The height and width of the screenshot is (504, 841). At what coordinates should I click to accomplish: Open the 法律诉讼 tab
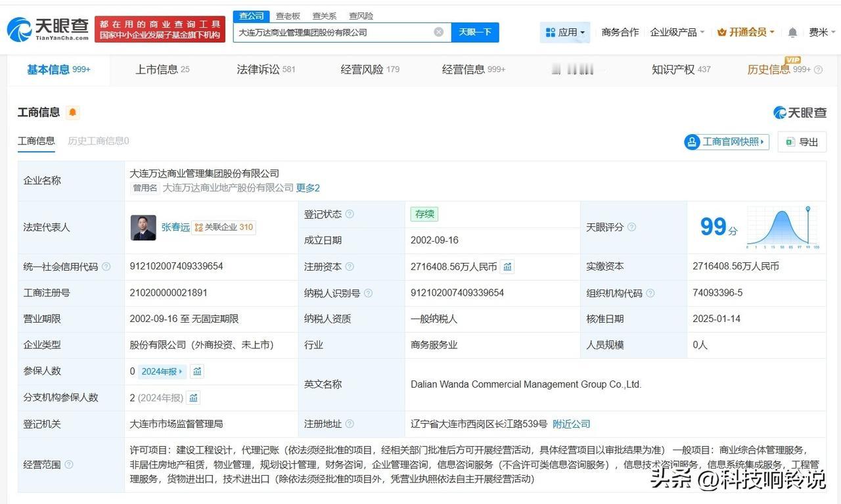(x=266, y=70)
